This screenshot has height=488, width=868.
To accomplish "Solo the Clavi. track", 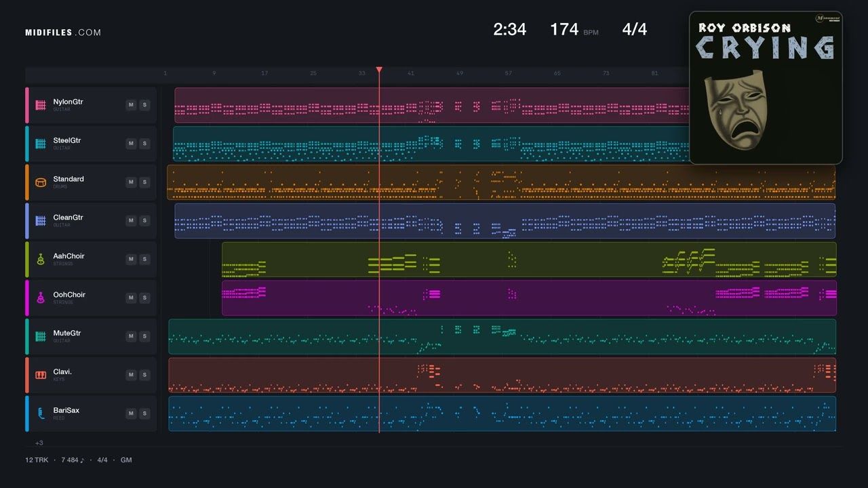I will 144,375.
